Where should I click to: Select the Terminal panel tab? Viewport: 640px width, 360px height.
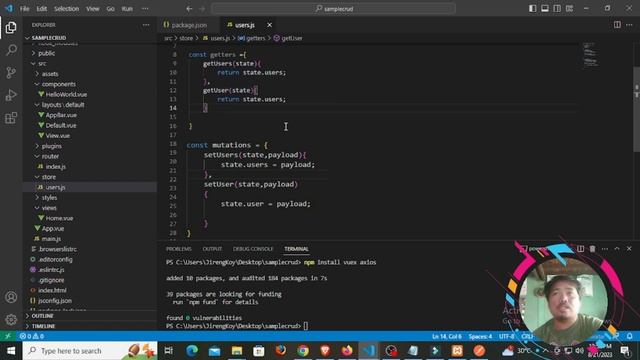(x=296, y=249)
